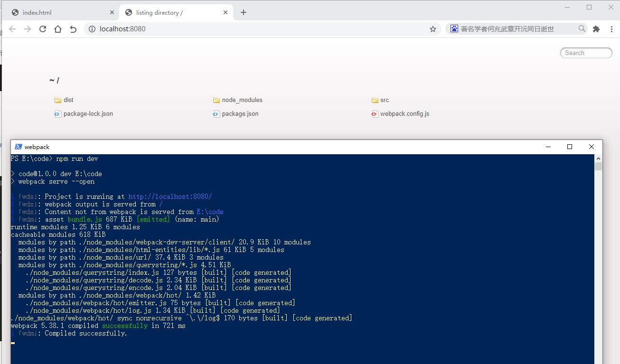
Task: Minimize the browser window
Action: tap(568, 7)
